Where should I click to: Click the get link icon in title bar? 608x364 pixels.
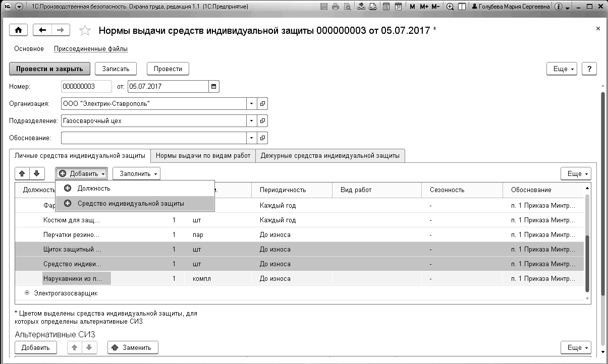[x=361, y=7]
